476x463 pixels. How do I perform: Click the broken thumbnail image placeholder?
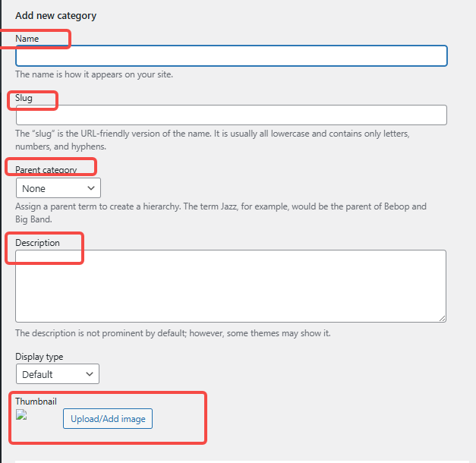(21, 414)
